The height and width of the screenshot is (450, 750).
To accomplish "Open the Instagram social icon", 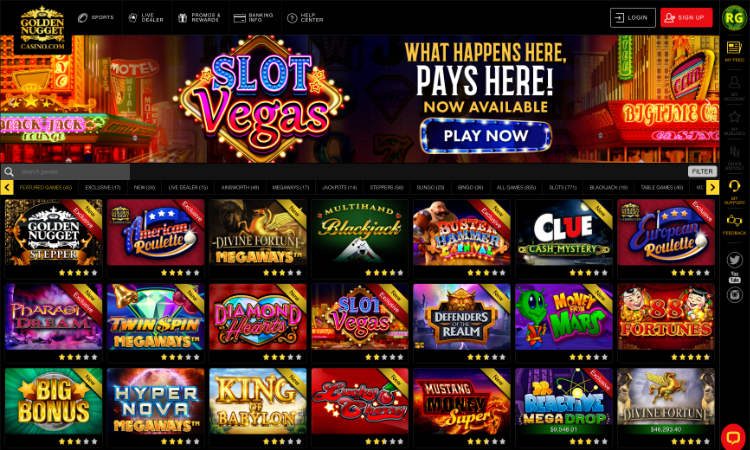I will [734, 295].
